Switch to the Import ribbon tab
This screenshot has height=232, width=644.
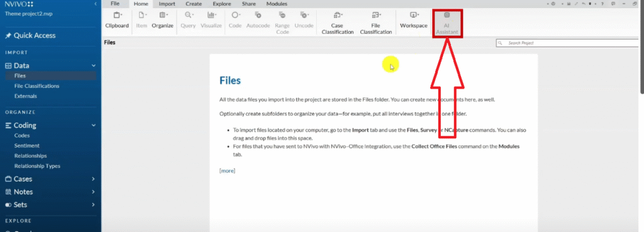tap(167, 4)
